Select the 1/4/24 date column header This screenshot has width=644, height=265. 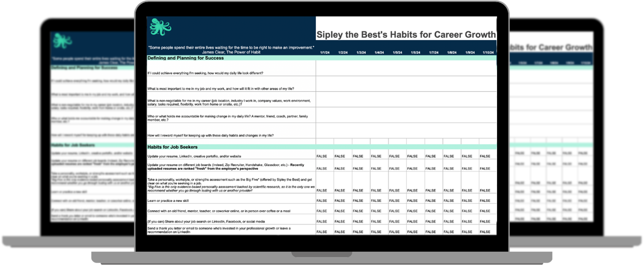[379, 53]
